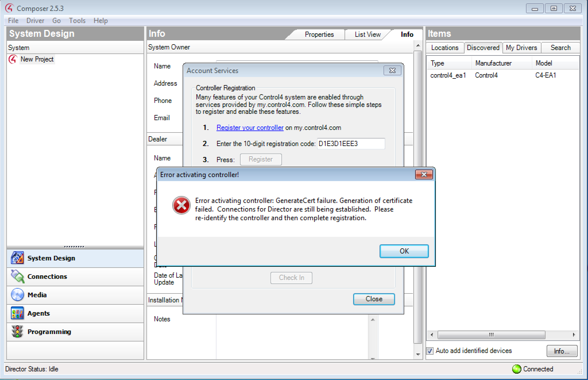Image resolution: width=588 pixels, height=380 pixels.
Task: Click the Items list scroll left arrow
Action: (432, 335)
